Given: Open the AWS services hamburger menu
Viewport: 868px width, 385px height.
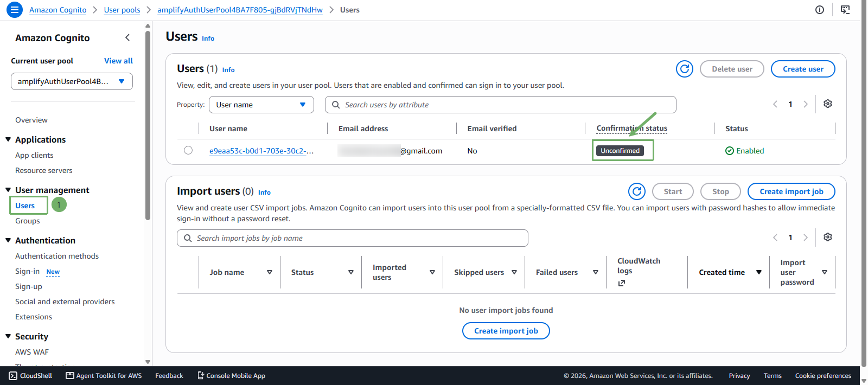Looking at the screenshot, I should click(x=14, y=10).
